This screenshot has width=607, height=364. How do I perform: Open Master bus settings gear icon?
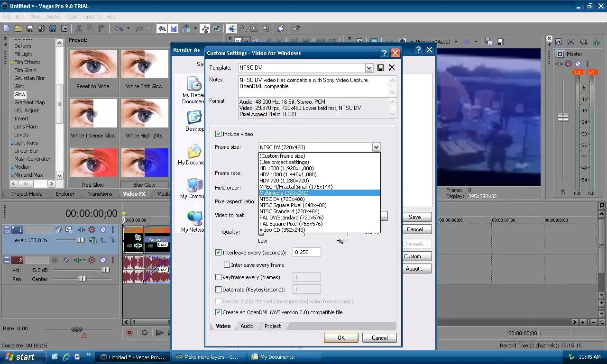568,64
